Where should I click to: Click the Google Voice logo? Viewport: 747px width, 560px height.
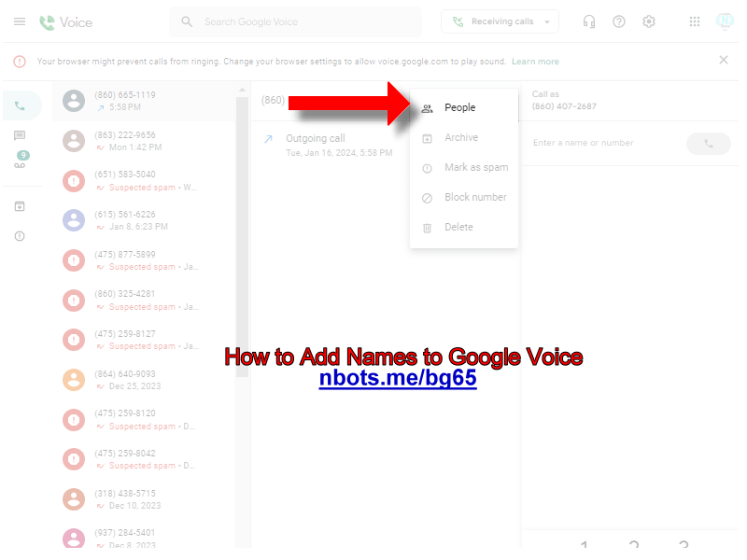coord(65,21)
